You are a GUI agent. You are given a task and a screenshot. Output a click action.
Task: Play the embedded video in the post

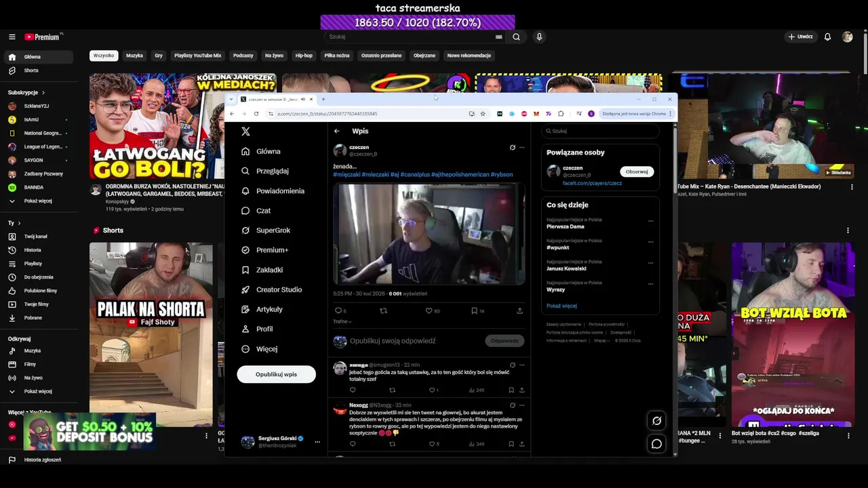point(429,233)
